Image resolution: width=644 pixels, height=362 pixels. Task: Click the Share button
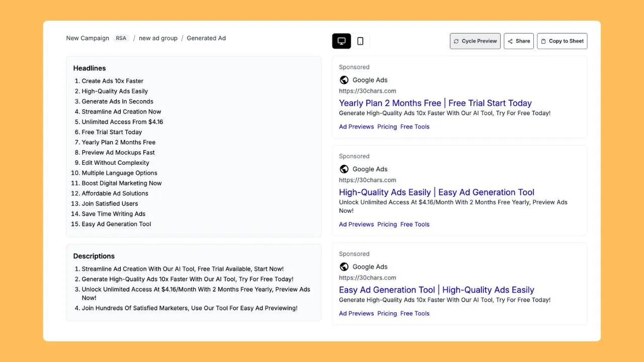519,41
